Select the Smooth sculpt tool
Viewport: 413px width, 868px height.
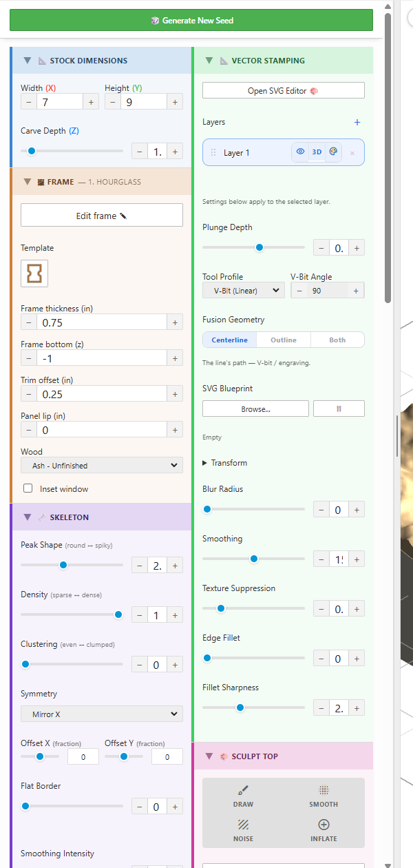pos(324,796)
